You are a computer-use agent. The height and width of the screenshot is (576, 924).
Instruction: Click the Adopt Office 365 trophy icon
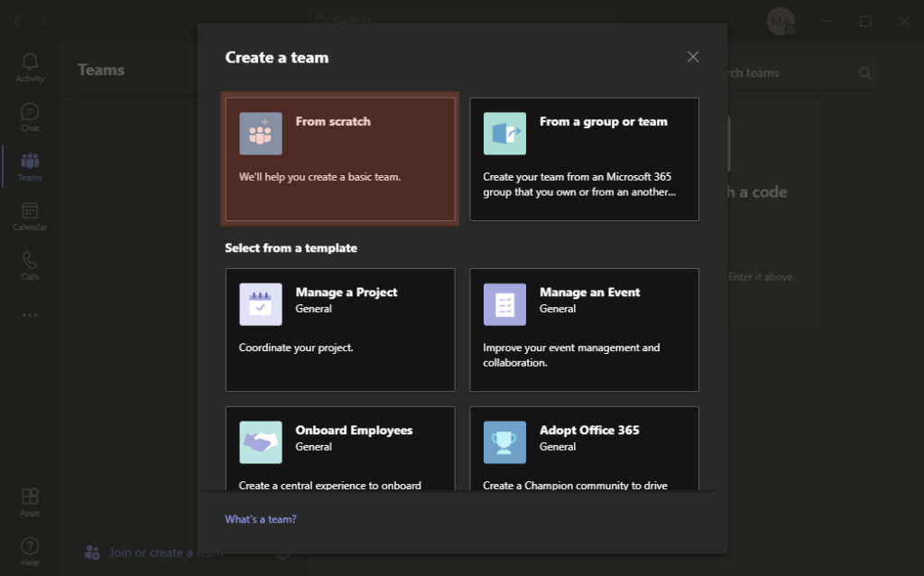tap(504, 442)
